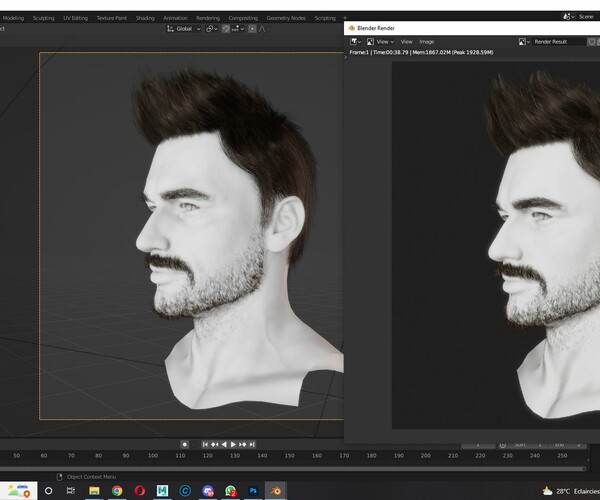The width and height of the screenshot is (600, 500).
Task: Toggle proportional editing
Action: (x=252, y=29)
